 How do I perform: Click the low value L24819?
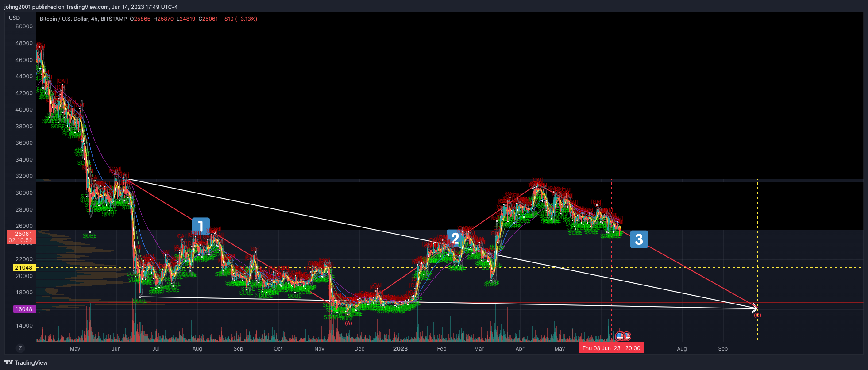186,19
